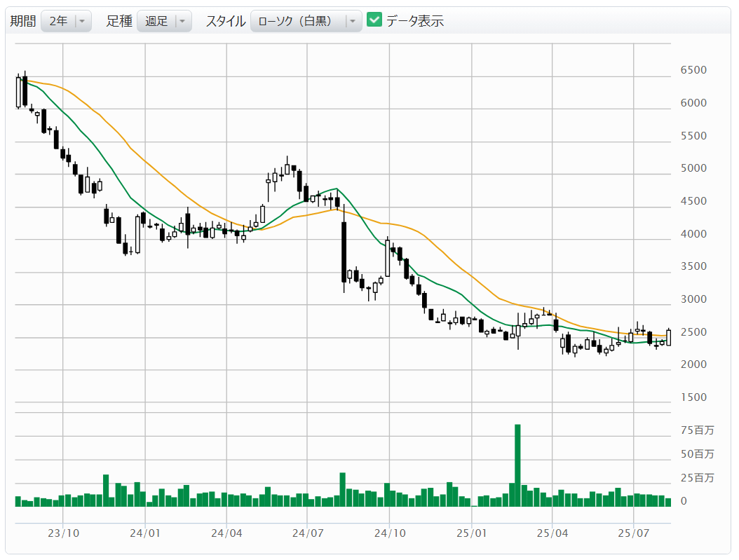Open the 期間 dropdown showing 2年

[66, 21]
